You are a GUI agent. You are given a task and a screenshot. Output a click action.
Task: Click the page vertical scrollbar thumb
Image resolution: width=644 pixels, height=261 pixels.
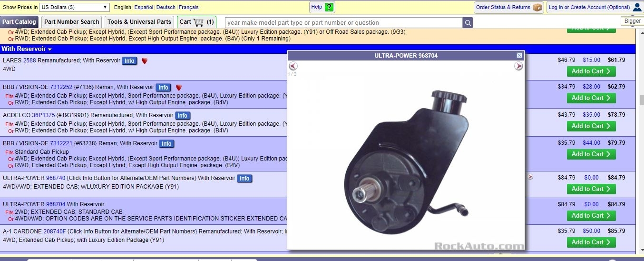[641, 100]
